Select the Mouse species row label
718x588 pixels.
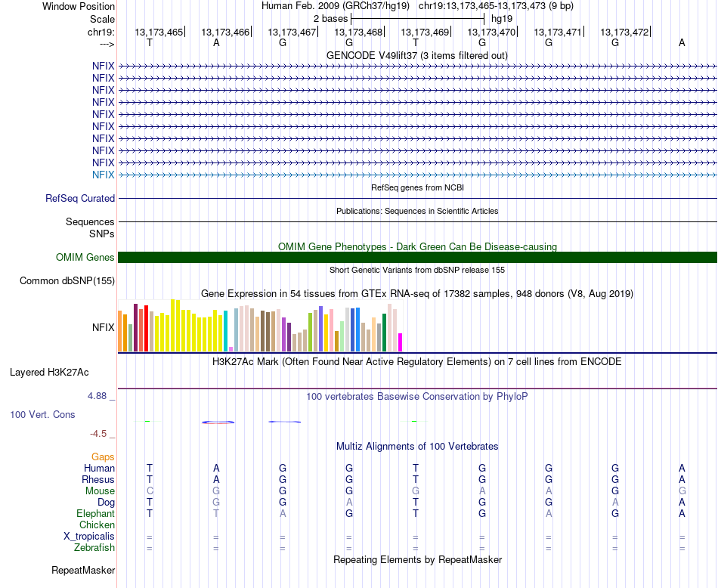coord(100,491)
